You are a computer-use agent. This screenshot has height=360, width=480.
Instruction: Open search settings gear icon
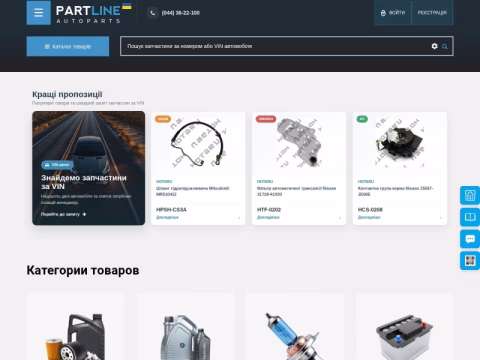[434, 46]
